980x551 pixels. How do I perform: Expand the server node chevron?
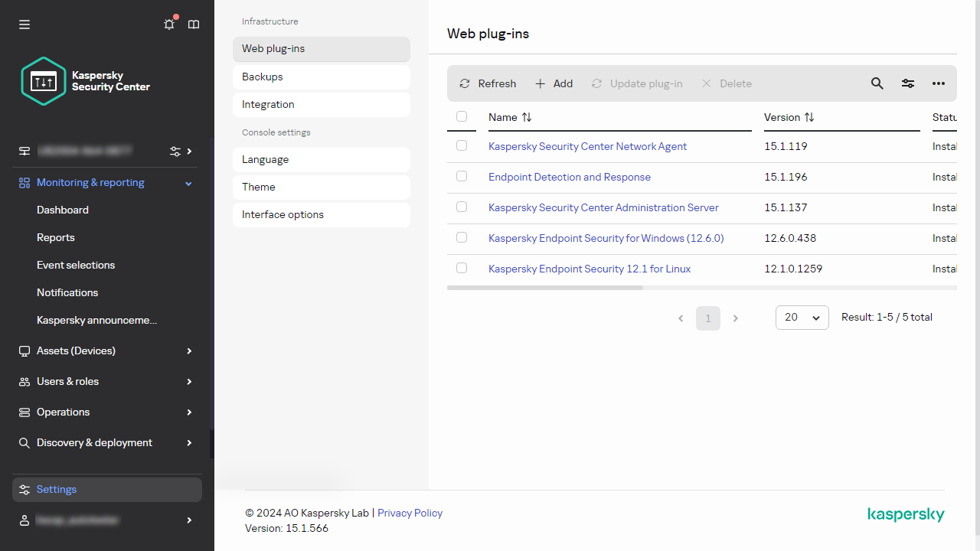coord(189,152)
